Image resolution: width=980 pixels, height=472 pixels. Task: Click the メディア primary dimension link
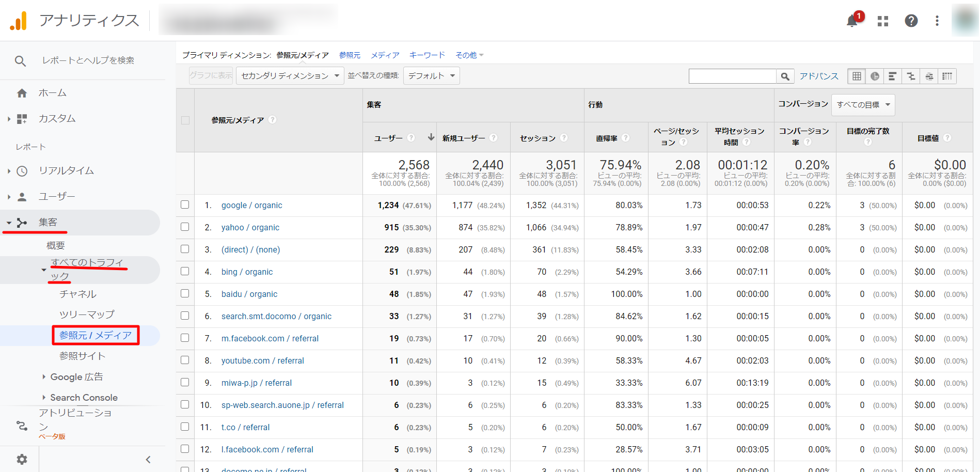385,55
